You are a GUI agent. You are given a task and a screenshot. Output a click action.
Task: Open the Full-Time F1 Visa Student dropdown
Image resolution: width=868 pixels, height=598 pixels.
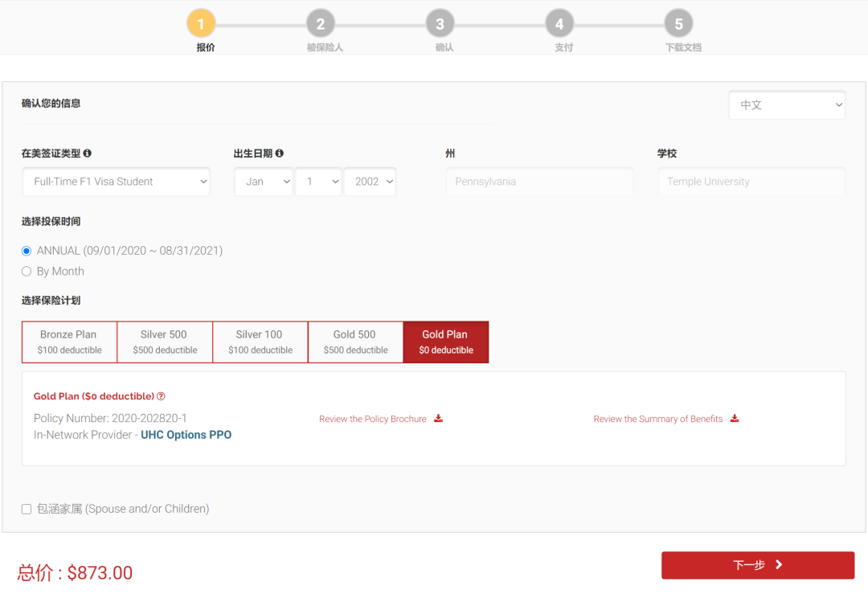point(117,182)
